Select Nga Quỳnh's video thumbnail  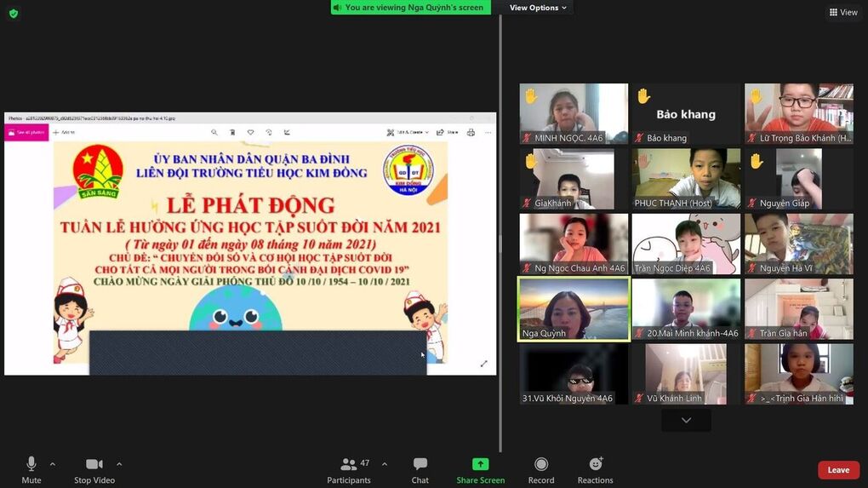574,309
